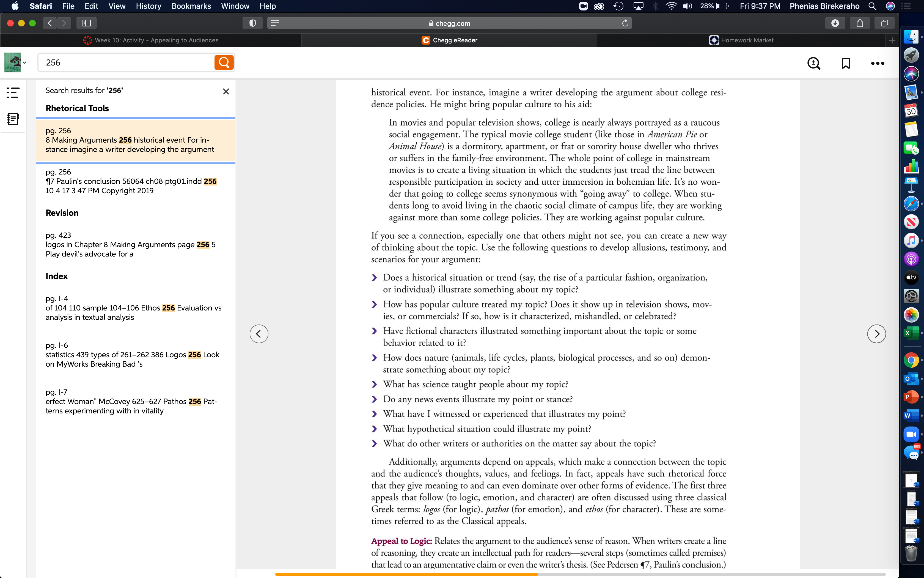Open the pg. I-6 Index result

pyautogui.click(x=136, y=355)
